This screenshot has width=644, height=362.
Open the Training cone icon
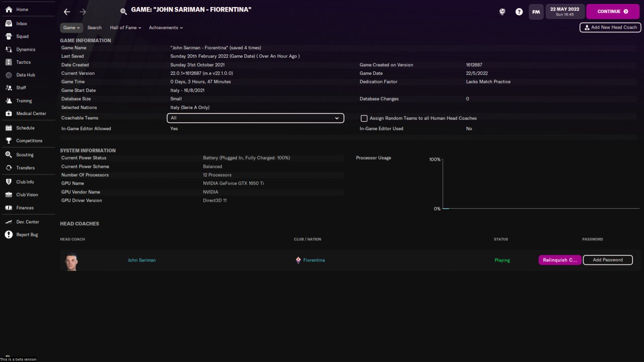9,101
